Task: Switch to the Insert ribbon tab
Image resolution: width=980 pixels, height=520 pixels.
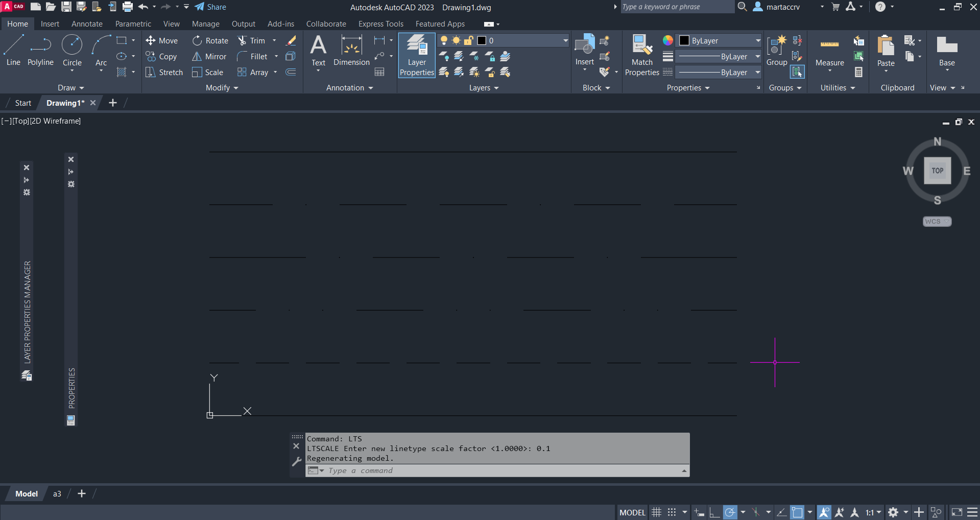Action: 50,24
